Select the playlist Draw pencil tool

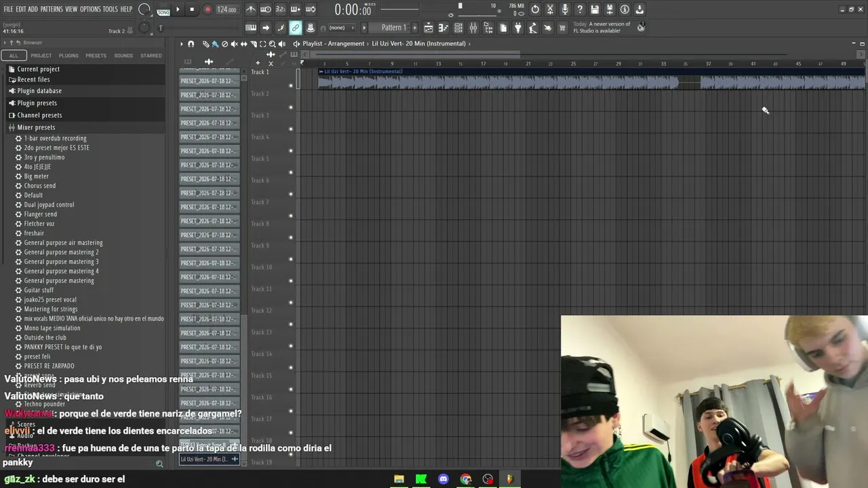[x=206, y=44]
